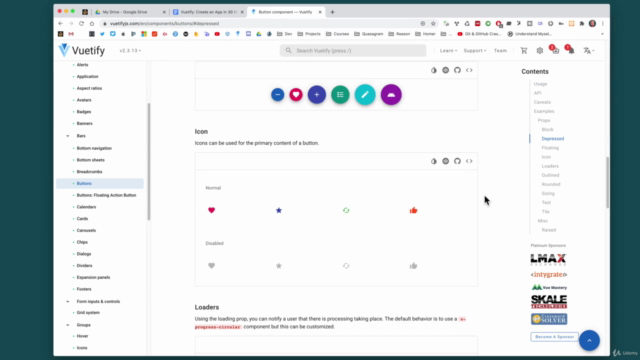Invert Icon example colors
This screenshot has width=640, height=360.
click(433, 161)
